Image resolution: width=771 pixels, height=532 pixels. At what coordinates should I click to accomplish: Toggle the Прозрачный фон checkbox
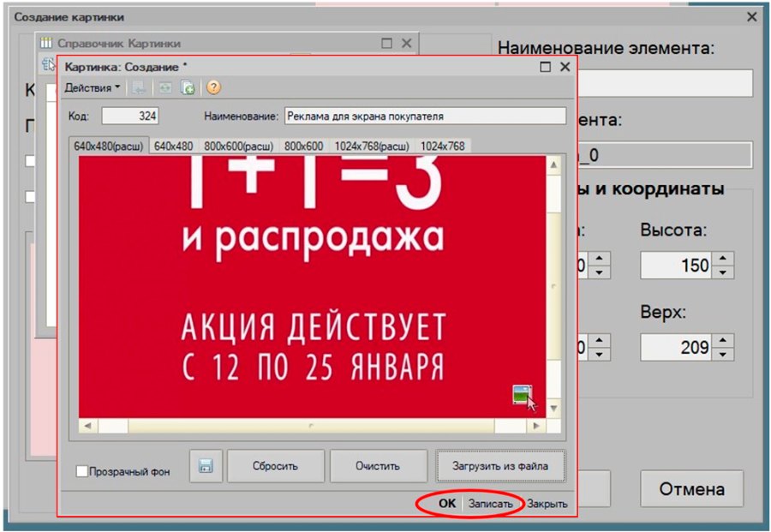click(82, 471)
